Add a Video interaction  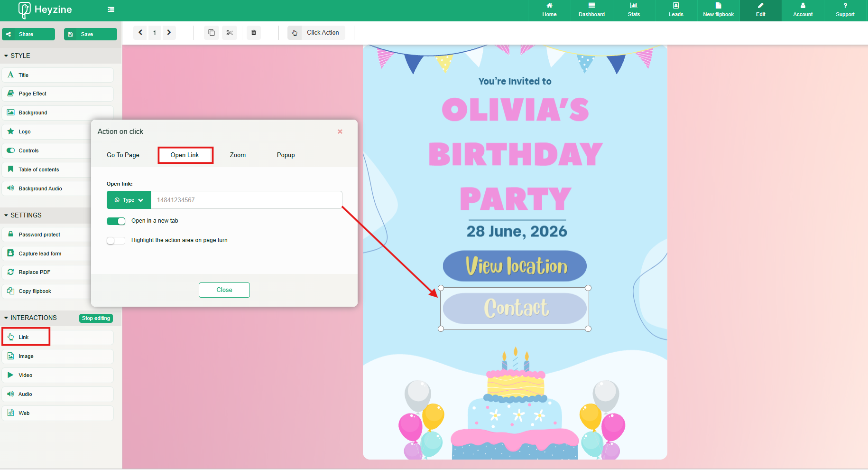58,375
